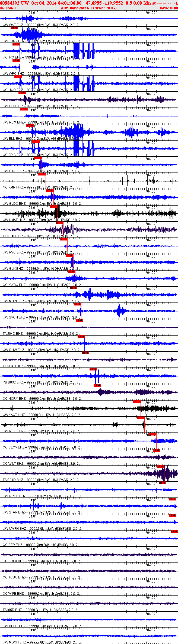The height and width of the screenshot is (644, 178).
Task: Select the CC VALT BHZ station label
Action: click(41, 463)
